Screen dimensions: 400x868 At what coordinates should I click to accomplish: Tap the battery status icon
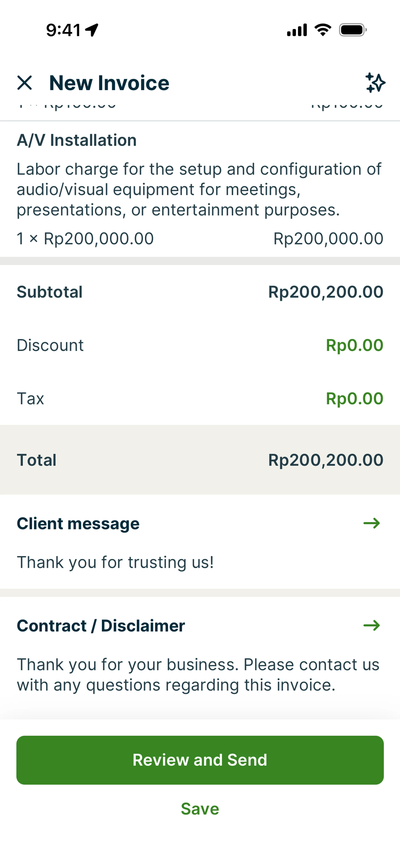(x=352, y=30)
